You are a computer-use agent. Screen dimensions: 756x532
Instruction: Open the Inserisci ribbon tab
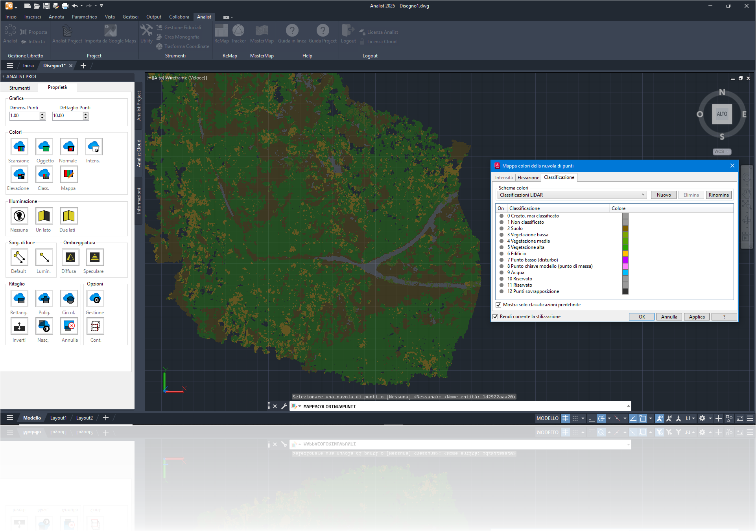pos(32,17)
